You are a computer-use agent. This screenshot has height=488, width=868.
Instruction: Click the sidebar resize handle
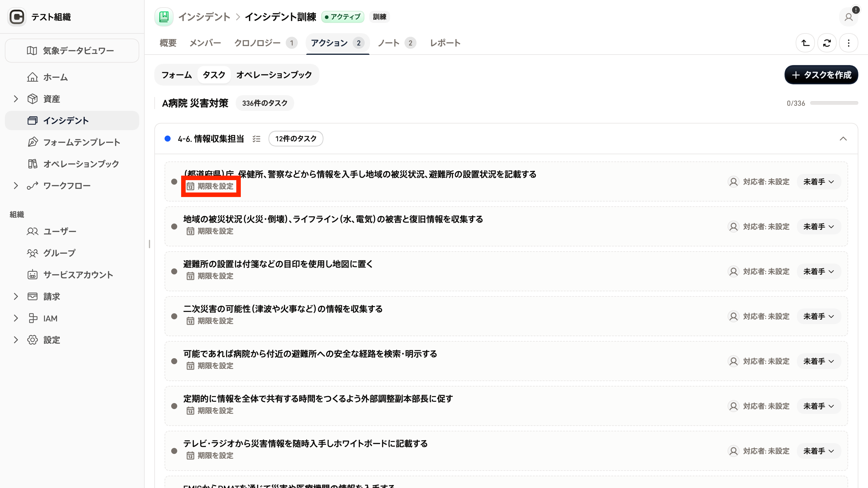[x=149, y=244]
